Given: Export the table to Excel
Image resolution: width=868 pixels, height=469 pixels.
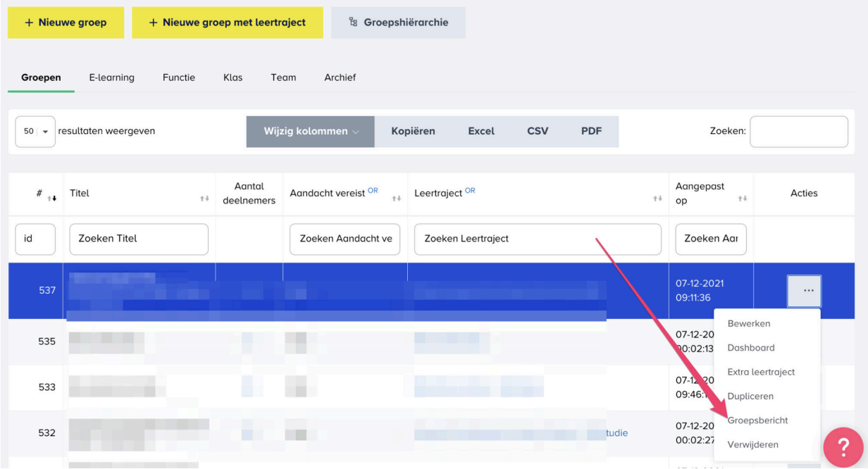Looking at the screenshot, I should point(481,132).
